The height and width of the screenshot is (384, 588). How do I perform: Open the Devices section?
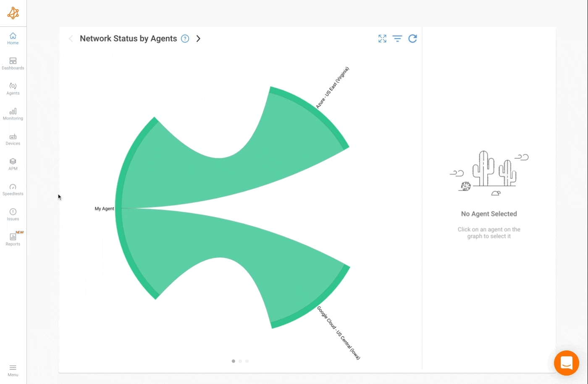point(13,139)
